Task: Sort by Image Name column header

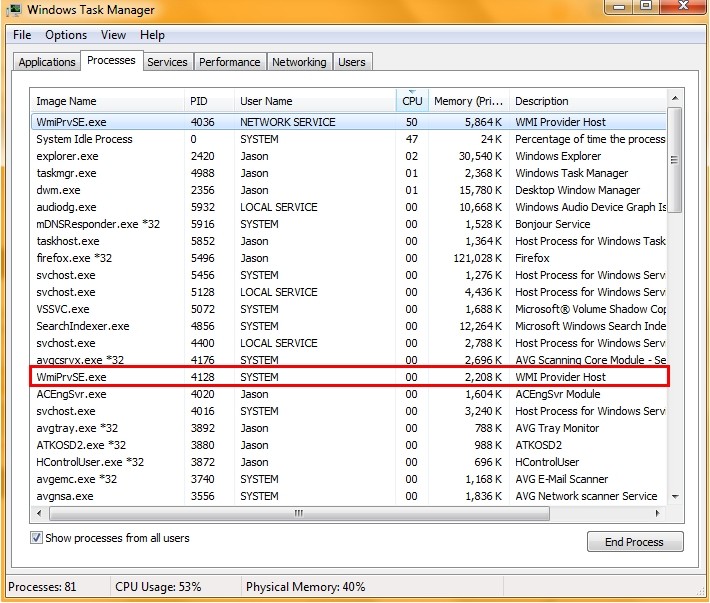Action: 107,101
